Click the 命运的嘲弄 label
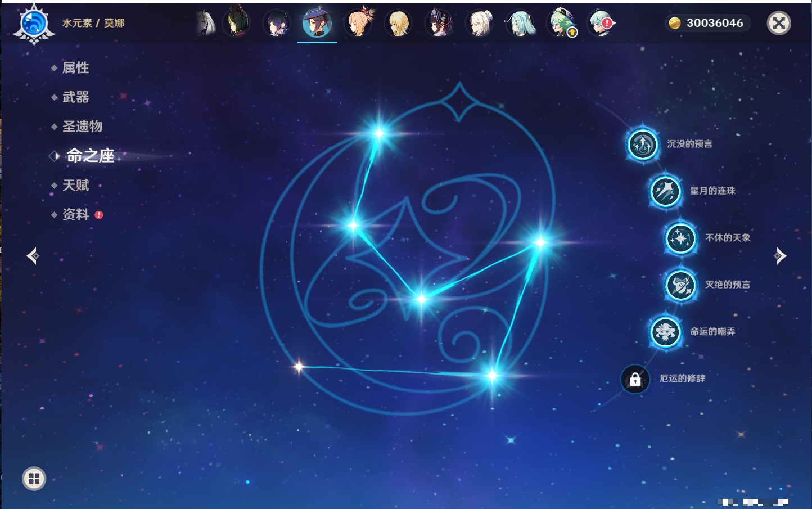Image resolution: width=812 pixels, height=509 pixels. pos(712,332)
